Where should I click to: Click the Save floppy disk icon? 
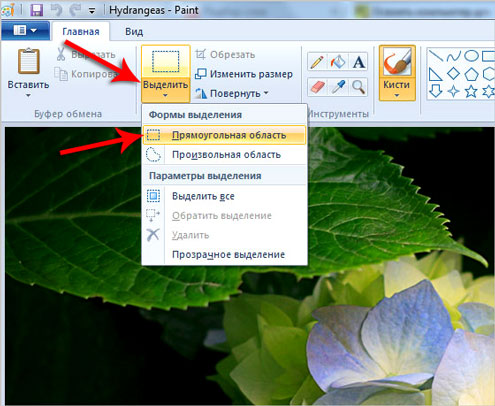tap(37, 10)
